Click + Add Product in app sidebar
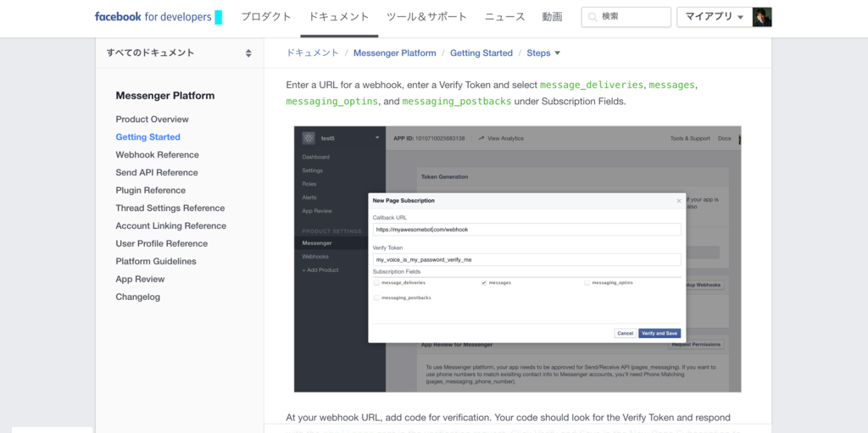The image size is (868, 433). 320,269
